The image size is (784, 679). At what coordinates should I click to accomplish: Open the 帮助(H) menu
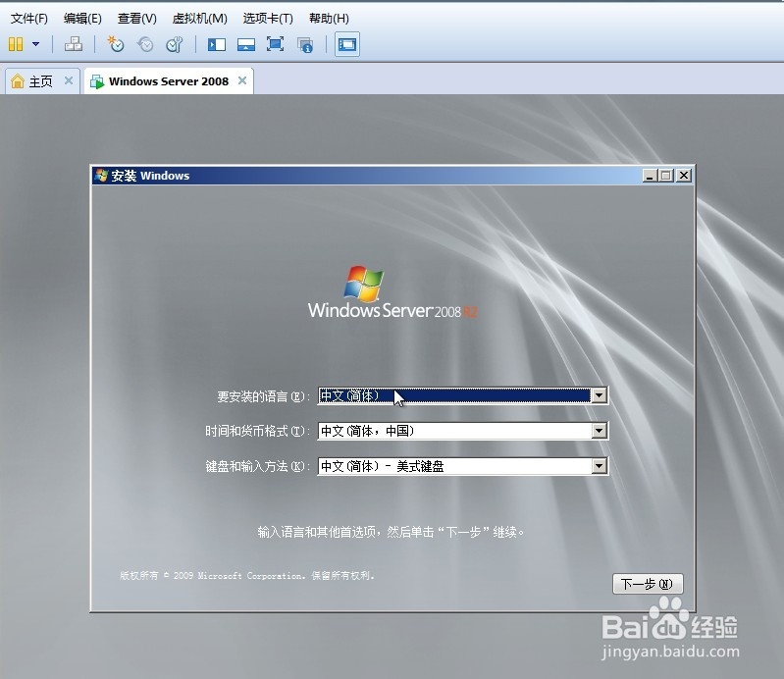point(329,19)
